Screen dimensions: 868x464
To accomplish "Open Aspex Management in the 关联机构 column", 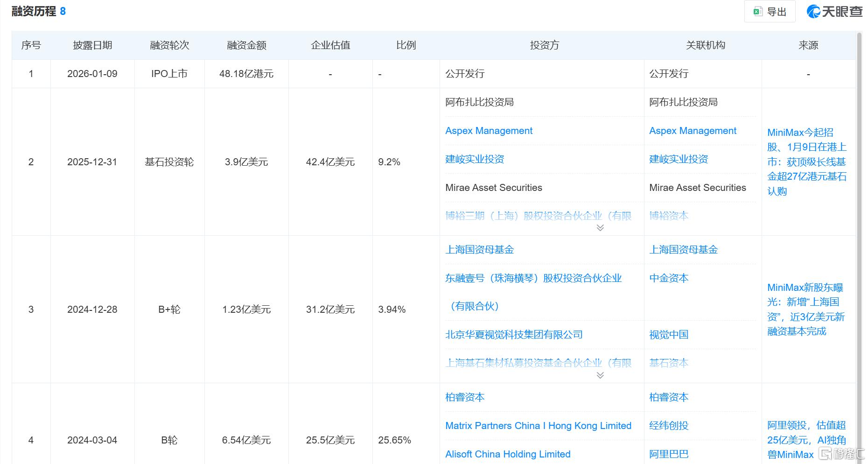I will coord(693,131).
